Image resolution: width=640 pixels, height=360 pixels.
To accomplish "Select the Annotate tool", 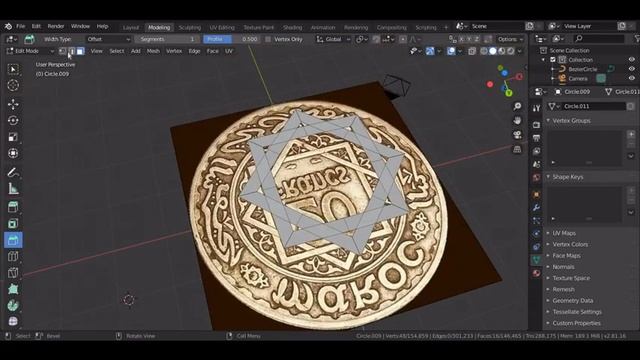I will (x=13, y=172).
